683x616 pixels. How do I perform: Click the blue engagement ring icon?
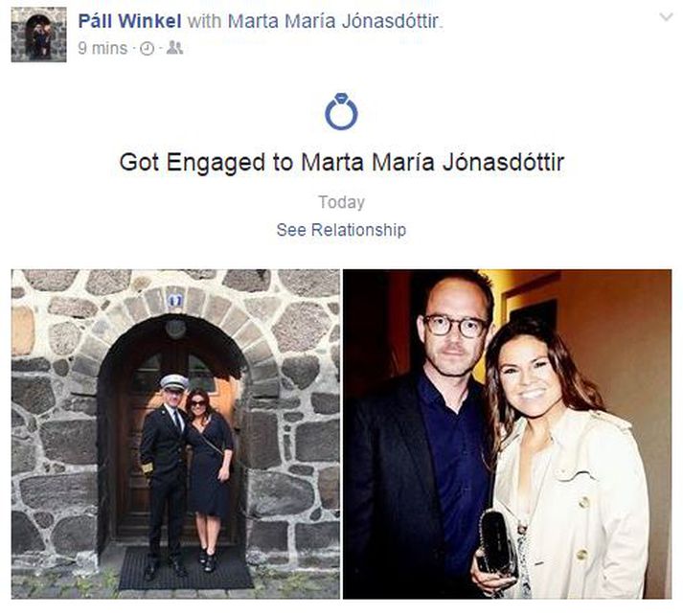pyautogui.click(x=341, y=111)
